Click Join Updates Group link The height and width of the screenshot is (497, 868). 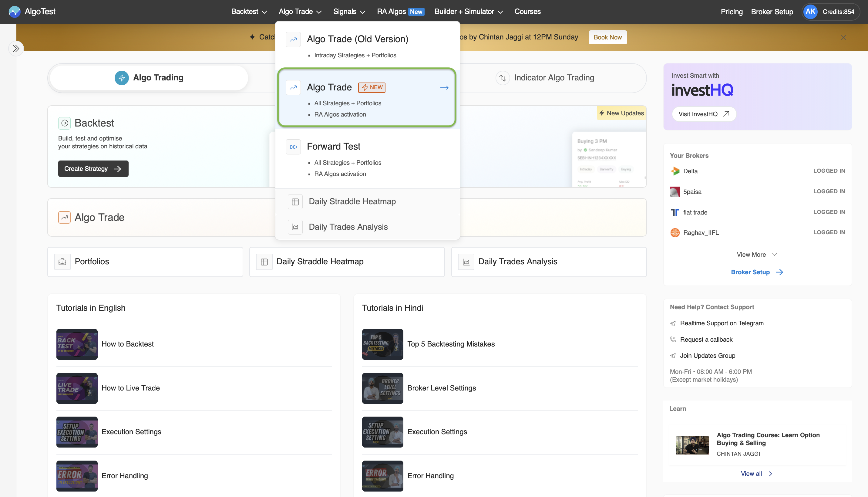click(707, 356)
